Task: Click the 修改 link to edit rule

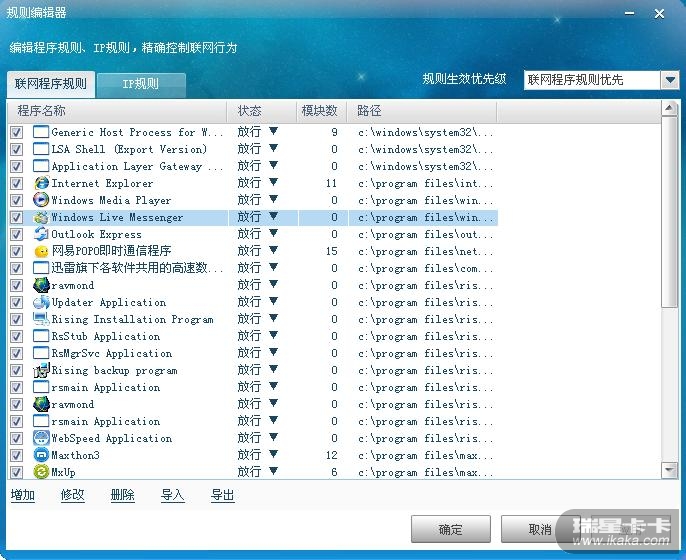Action: 73,495
